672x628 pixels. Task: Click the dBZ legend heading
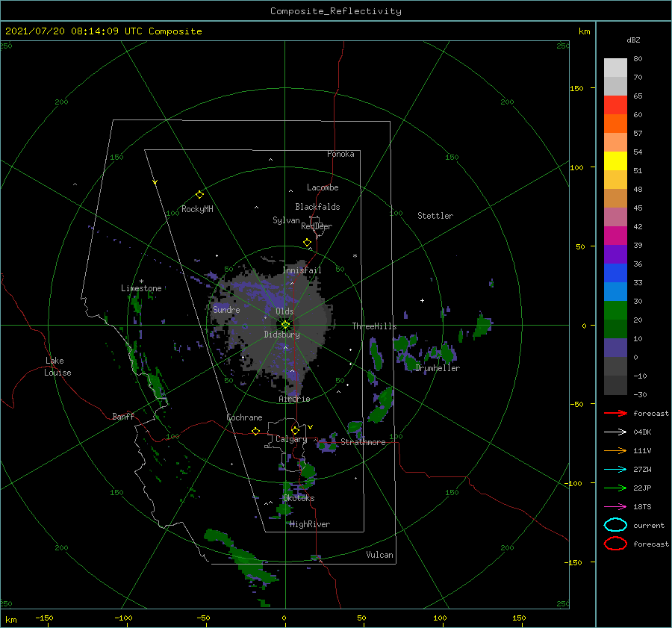click(x=633, y=40)
